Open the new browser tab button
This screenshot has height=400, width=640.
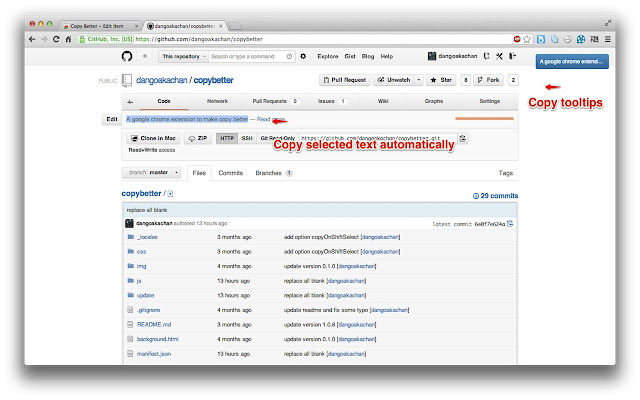235,27
